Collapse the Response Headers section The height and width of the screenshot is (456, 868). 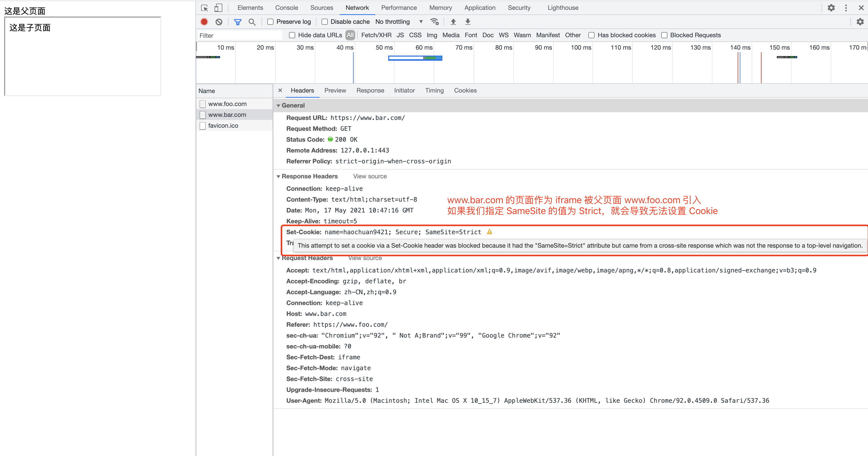point(278,177)
